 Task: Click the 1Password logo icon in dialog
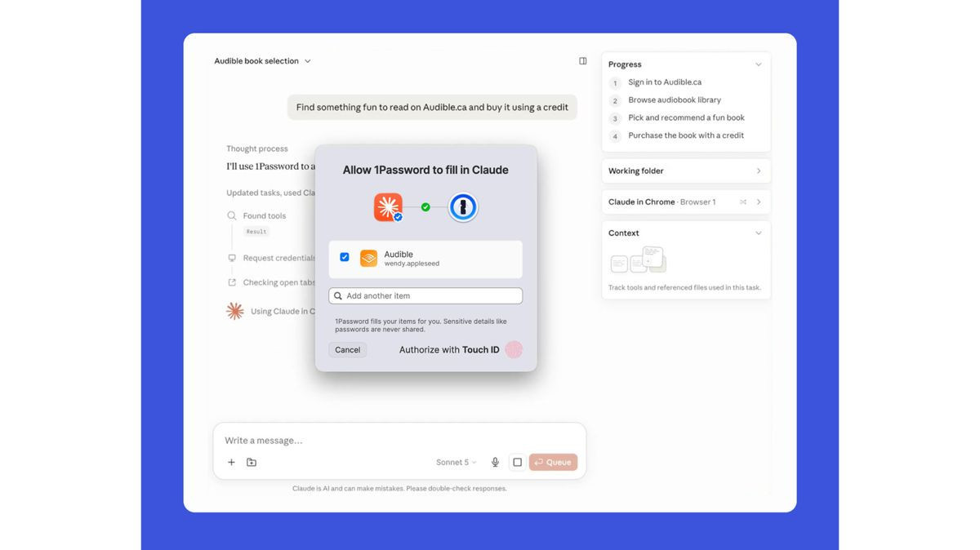[463, 207]
